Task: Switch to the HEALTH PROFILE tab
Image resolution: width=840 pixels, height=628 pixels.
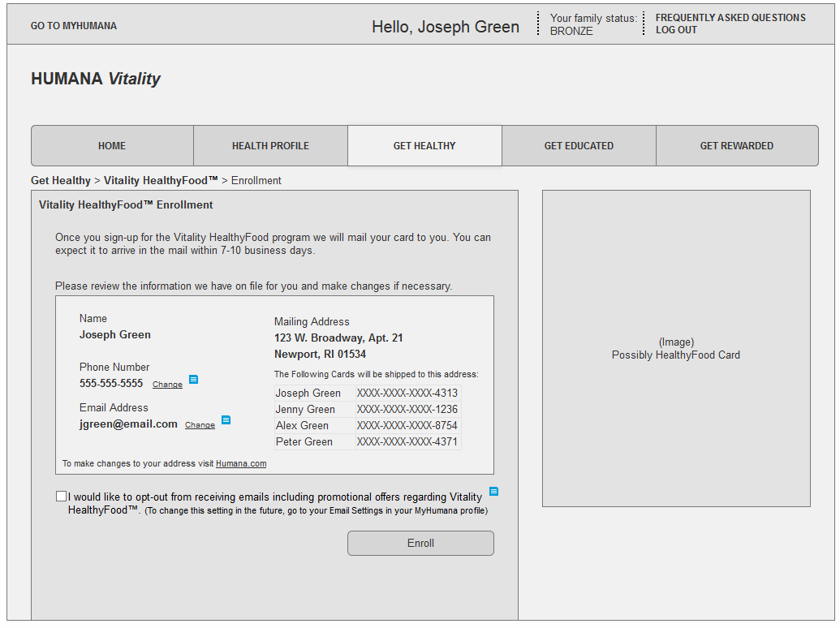Action: tap(270, 145)
